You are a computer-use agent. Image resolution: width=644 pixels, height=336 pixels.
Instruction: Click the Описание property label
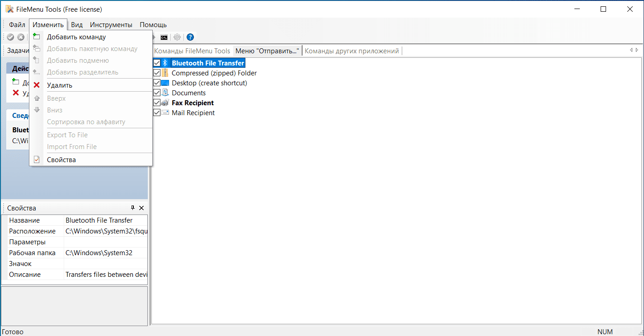[x=25, y=275]
